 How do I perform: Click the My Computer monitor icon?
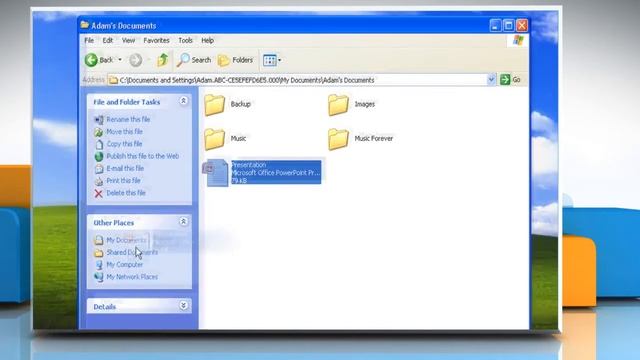pyautogui.click(x=98, y=265)
